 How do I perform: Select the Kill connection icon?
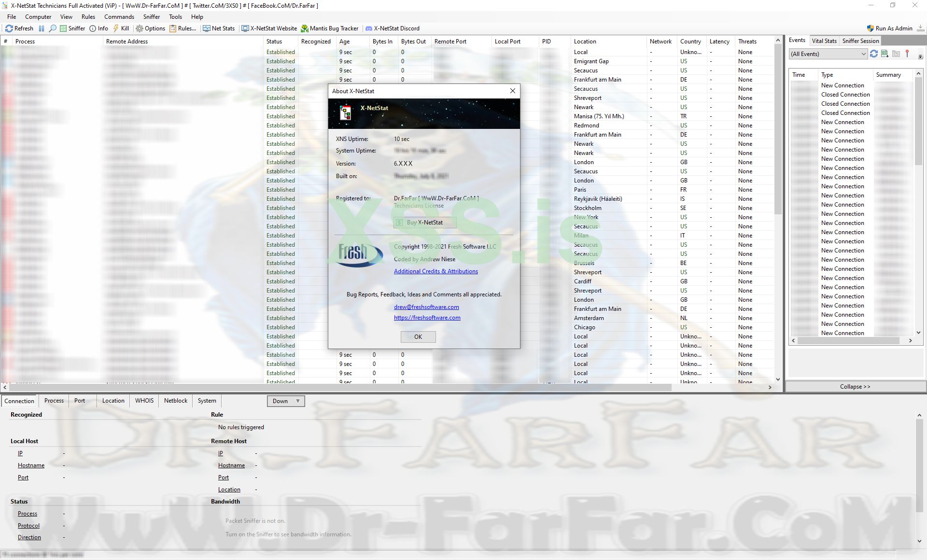116,28
